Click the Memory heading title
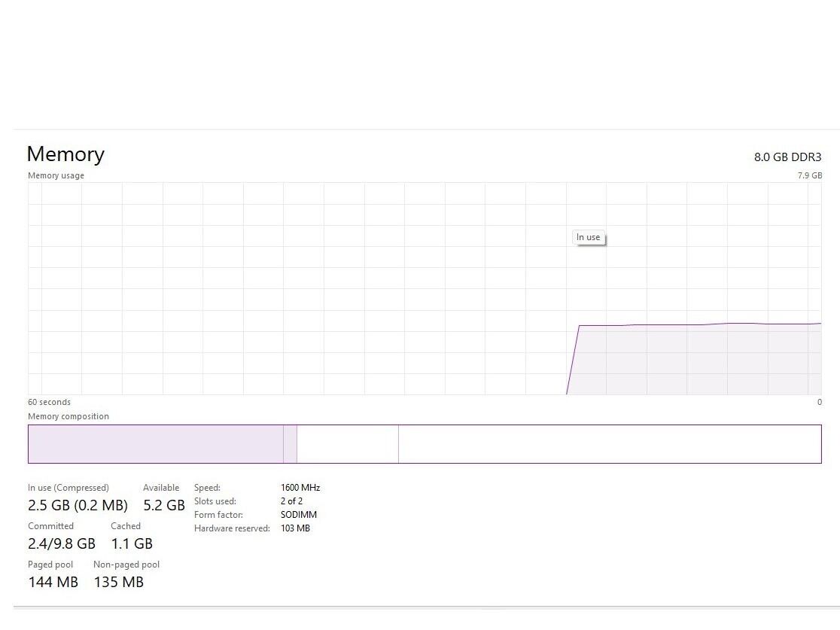Image resolution: width=840 pixels, height=630 pixels. click(x=65, y=154)
